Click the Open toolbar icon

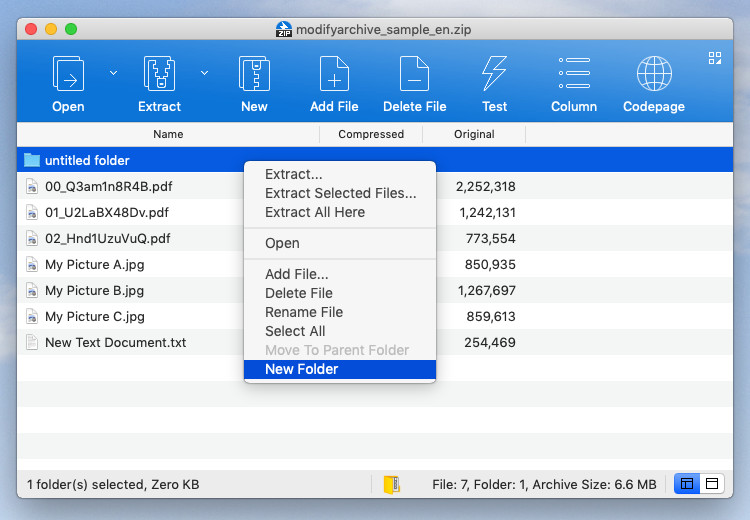click(68, 75)
